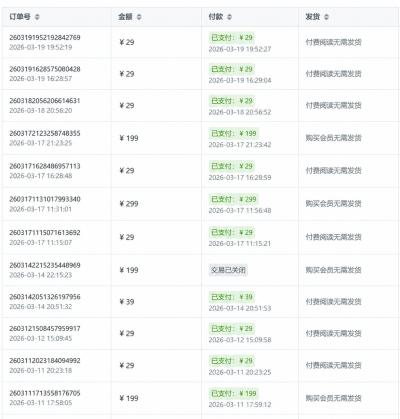400x419 pixels.
Task: Click payment time 2026-03-17 11:56:48
Action: pyautogui.click(x=240, y=211)
